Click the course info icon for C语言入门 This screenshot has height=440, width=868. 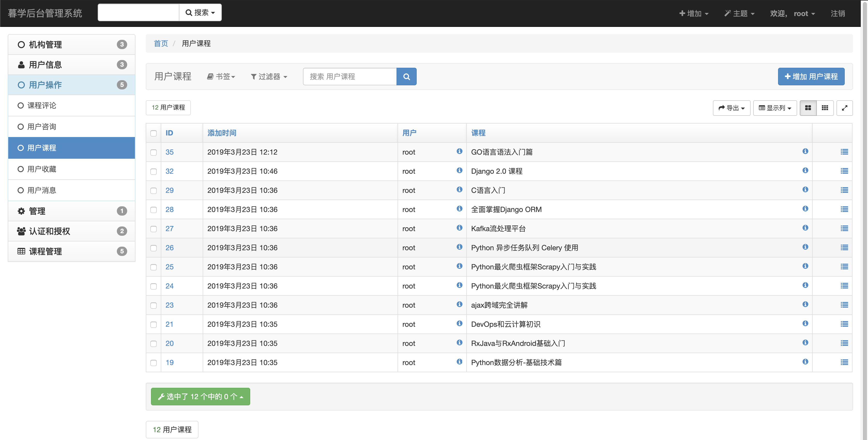pos(805,190)
